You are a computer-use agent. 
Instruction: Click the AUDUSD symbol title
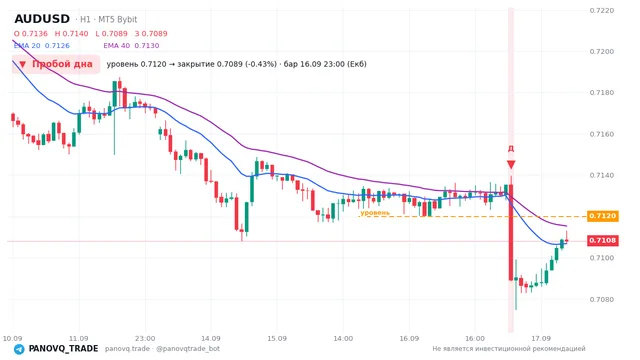(42, 19)
